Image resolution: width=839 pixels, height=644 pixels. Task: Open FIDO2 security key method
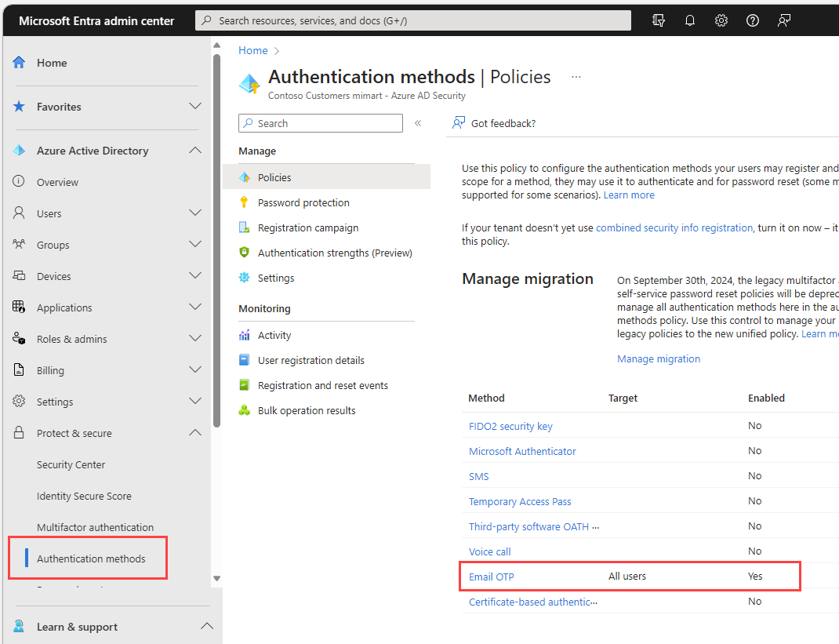point(510,426)
